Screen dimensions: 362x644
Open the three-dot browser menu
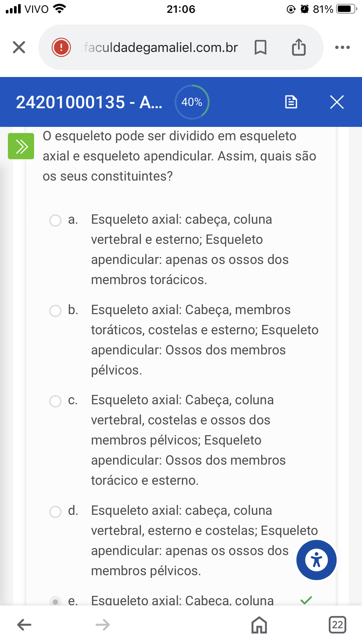(342, 47)
